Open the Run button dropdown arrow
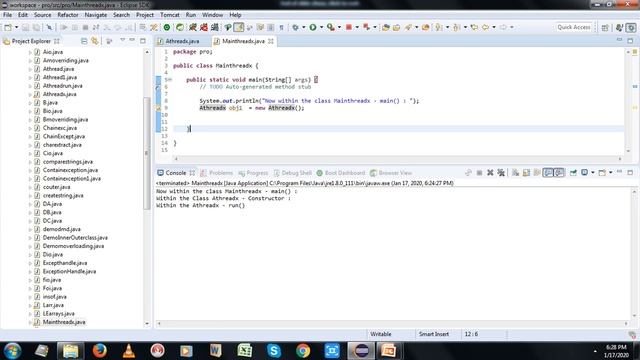Screen dimensions: 640x360 (321, 27)
